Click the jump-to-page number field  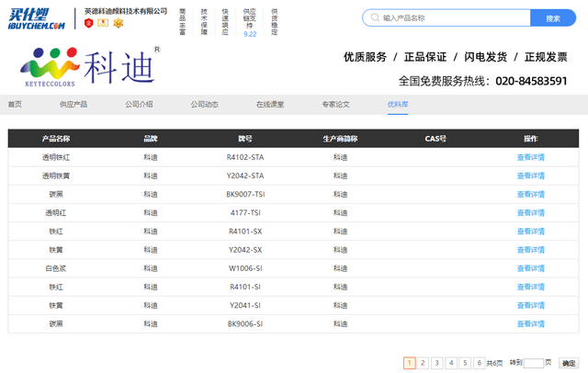point(534,363)
